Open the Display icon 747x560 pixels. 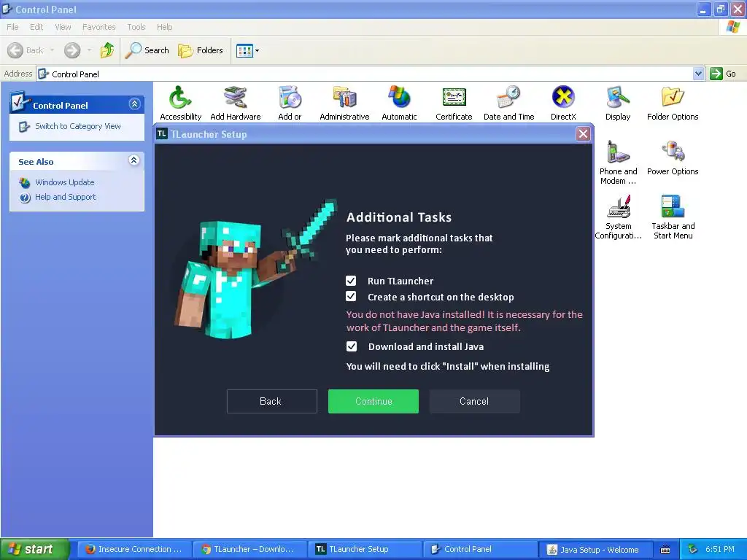click(x=618, y=103)
